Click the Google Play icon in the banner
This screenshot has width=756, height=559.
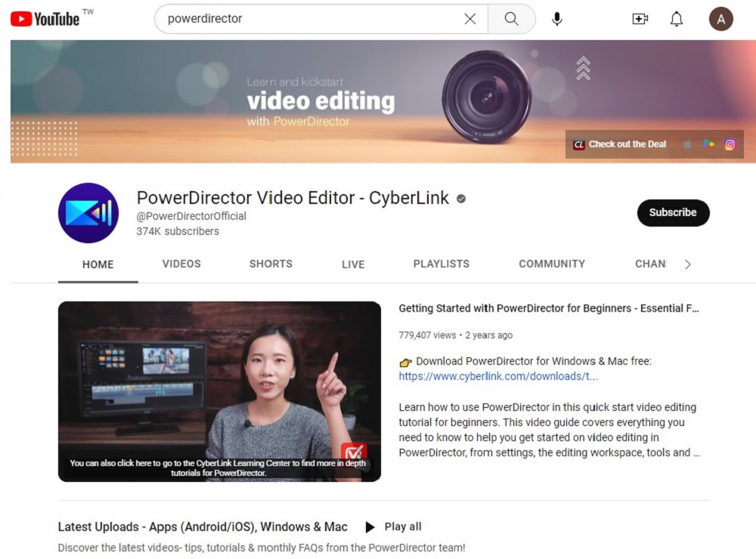pos(708,144)
